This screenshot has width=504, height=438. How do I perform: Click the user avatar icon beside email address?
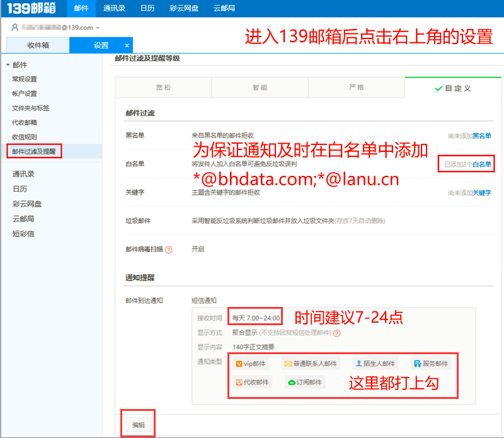coord(14,28)
